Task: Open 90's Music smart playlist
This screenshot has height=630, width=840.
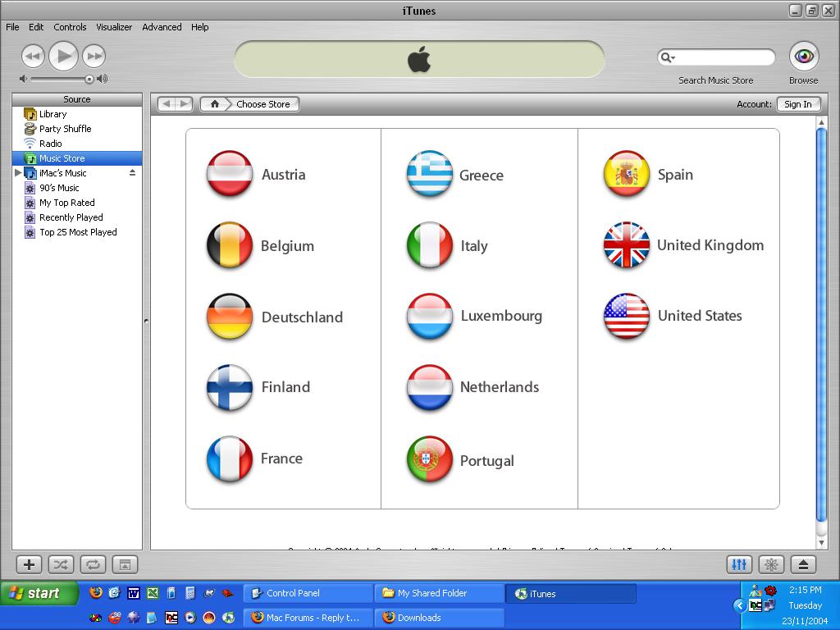Action: (77, 188)
